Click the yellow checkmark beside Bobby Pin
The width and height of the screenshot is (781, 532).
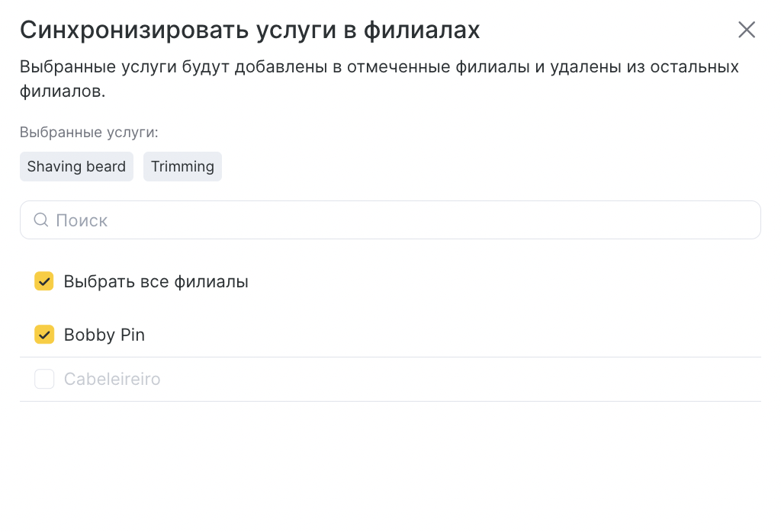(43, 335)
